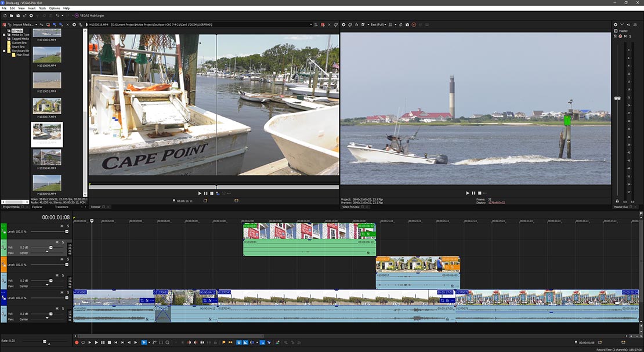Viewport: 644px width, 352px height.
Task: Switch to the Project Media tab
Action: click(x=12, y=207)
